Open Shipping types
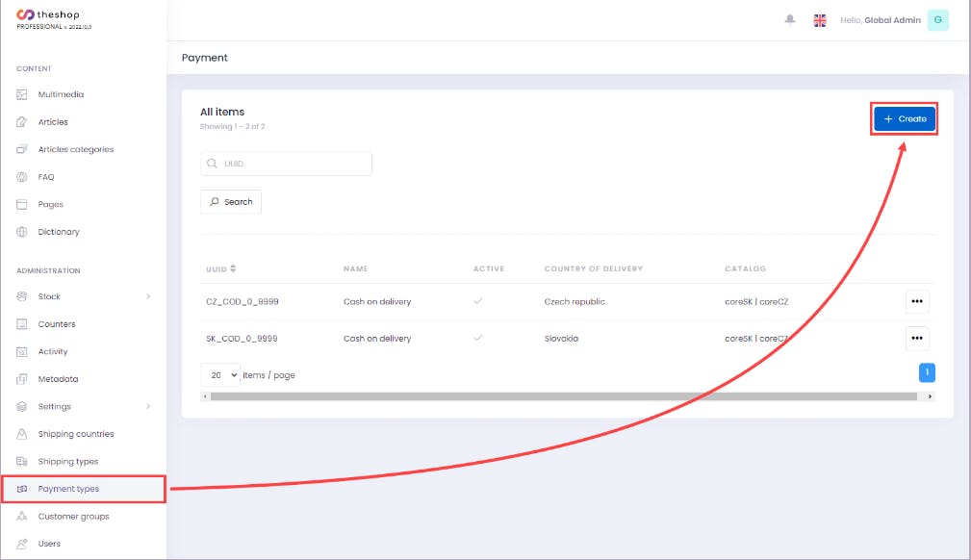 pyautogui.click(x=68, y=462)
